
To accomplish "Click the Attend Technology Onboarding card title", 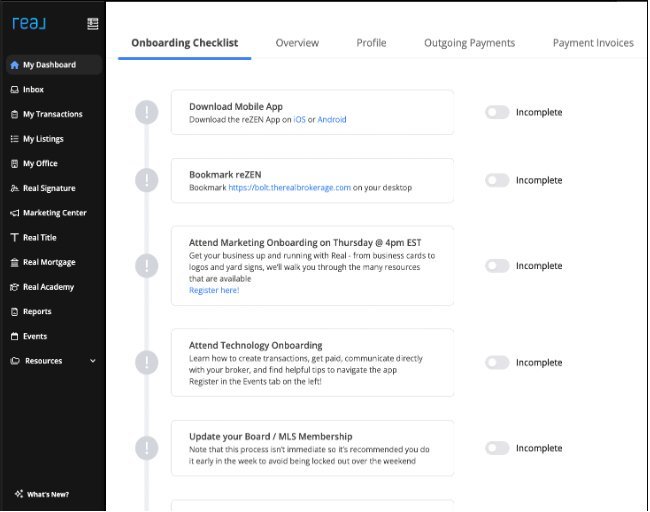I will [x=255, y=345].
